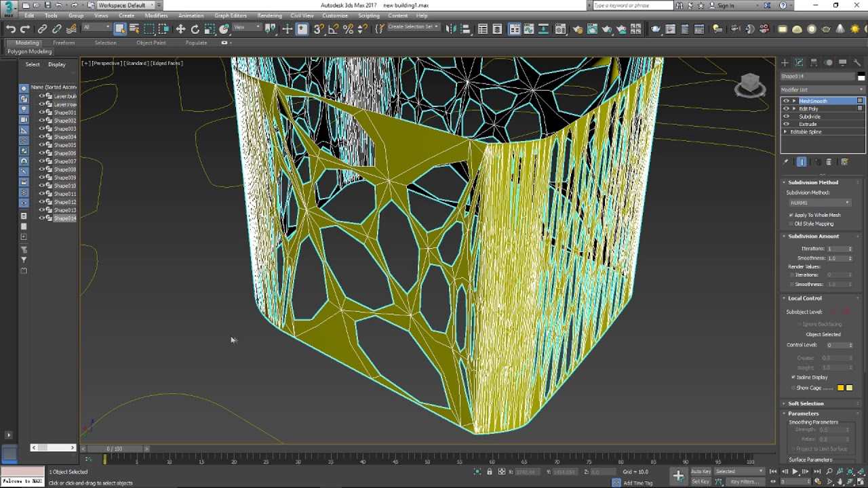Uncheck Apply To Whole Mesh

[791, 215]
